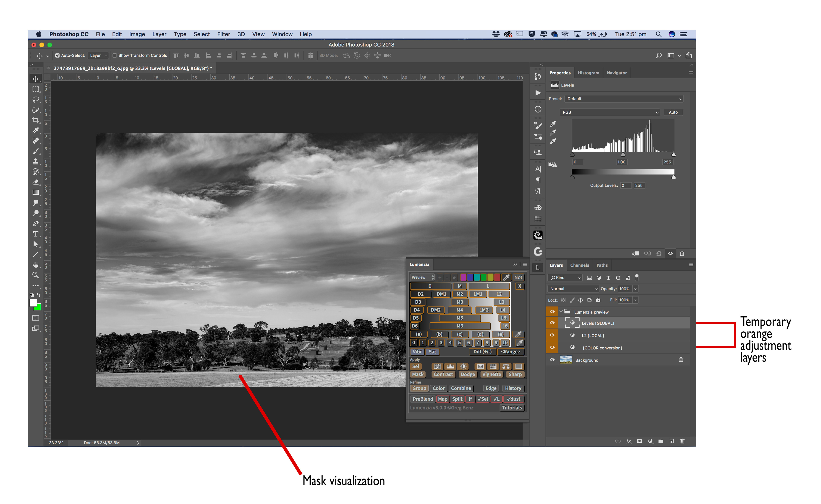The image size is (821, 504).
Task: Select the Crop tool
Action: [36, 120]
